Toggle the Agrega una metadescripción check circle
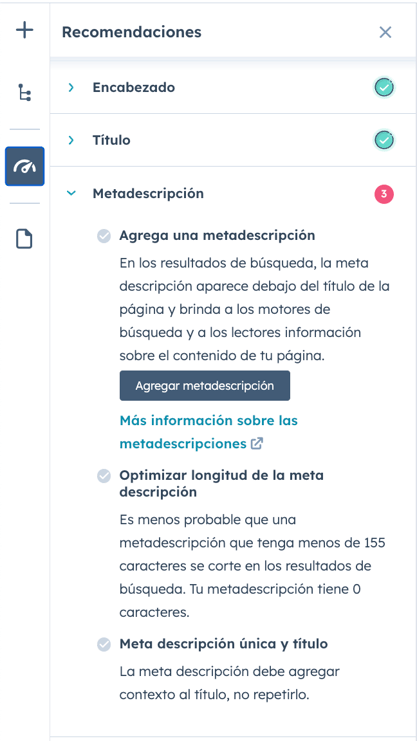417x741 pixels. [x=104, y=235]
